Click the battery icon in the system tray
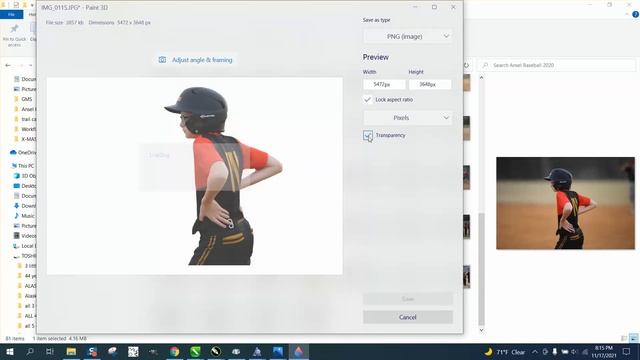This screenshot has height=360, width=640. coord(564,352)
